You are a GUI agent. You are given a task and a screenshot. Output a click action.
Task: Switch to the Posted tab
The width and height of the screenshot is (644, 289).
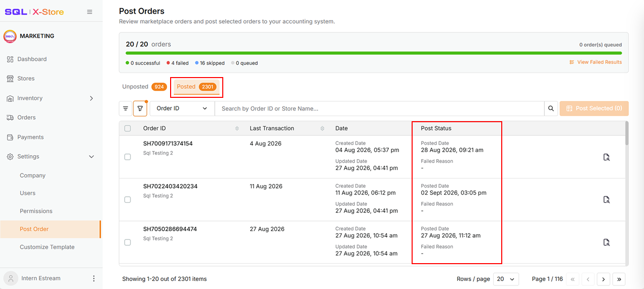197,87
